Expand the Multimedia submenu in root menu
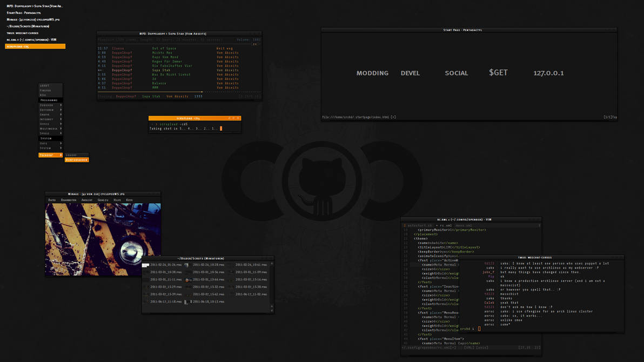 [51, 129]
